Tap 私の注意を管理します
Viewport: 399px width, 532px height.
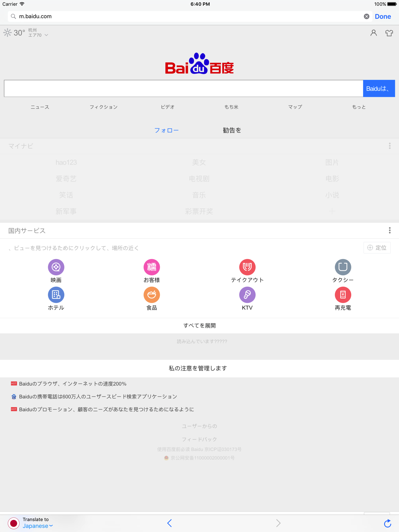pos(198,368)
